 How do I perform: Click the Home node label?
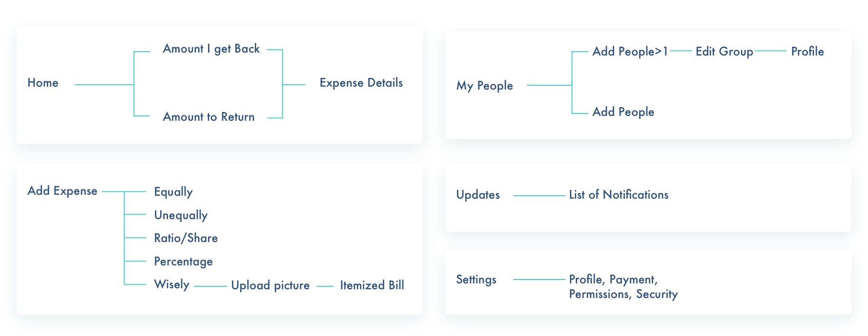[x=43, y=83]
